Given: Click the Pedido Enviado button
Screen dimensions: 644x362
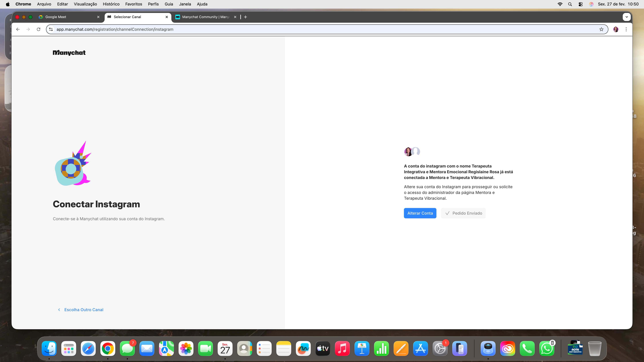Looking at the screenshot, I should click(463, 213).
